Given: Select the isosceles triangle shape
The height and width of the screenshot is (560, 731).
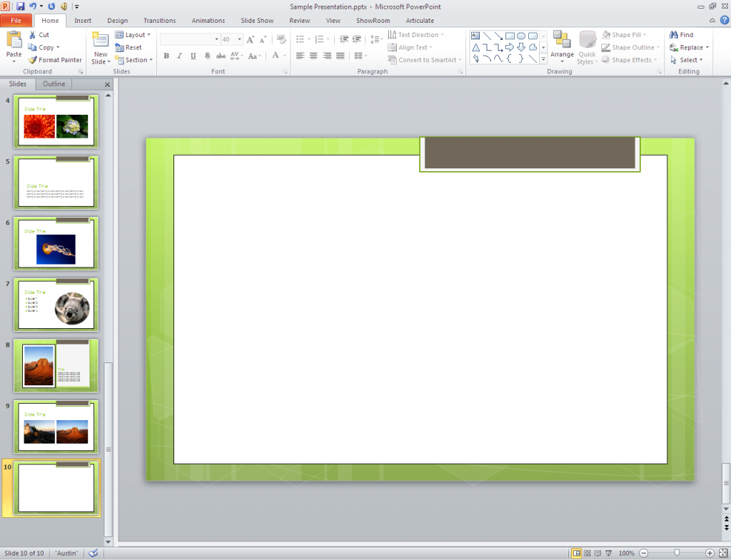Looking at the screenshot, I should pos(475,47).
